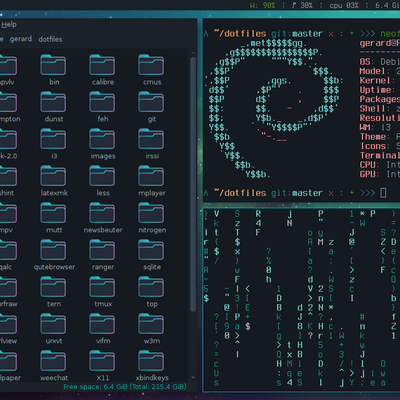The image size is (400, 400).
Task: Open the top folder
Action: pos(152,292)
